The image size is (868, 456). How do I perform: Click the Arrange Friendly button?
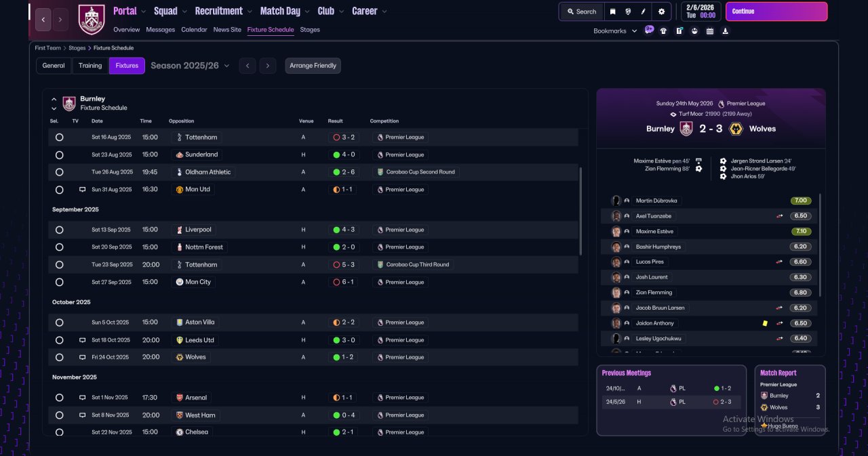click(x=313, y=66)
